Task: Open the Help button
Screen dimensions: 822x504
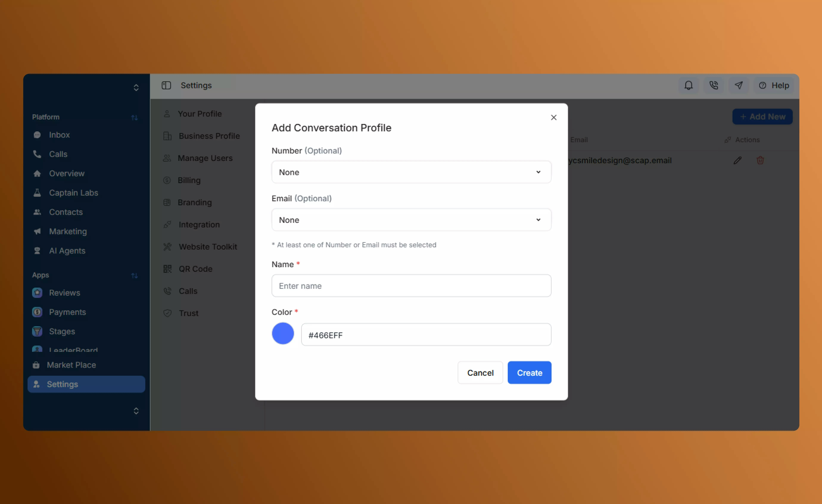Action: coord(774,85)
